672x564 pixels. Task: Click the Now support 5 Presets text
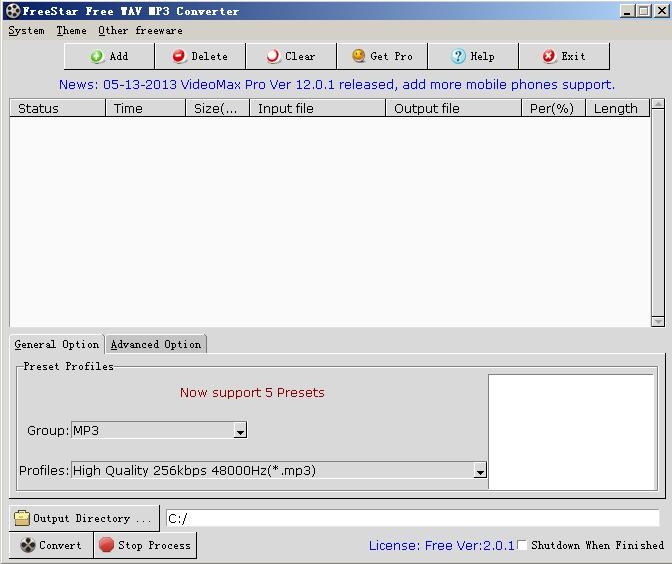coord(252,393)
